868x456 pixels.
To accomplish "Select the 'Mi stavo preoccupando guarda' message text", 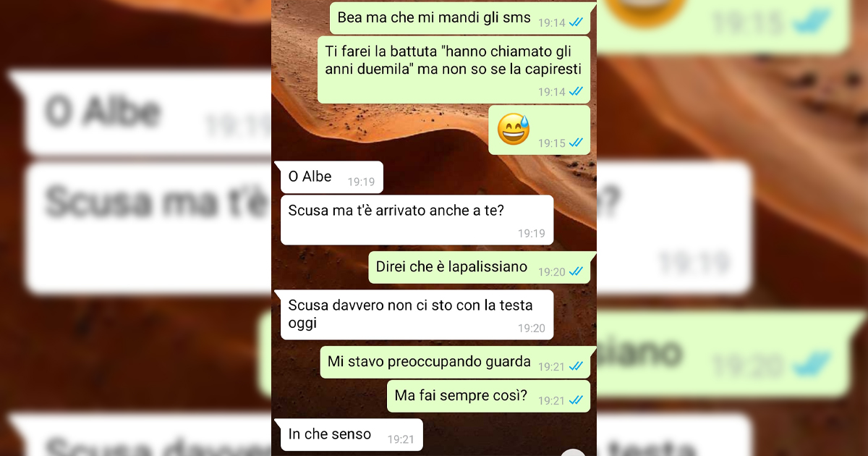I will point(429,362).
